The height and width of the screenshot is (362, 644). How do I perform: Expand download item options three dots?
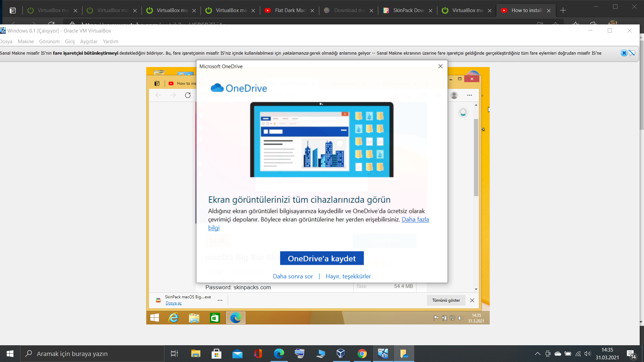(220, 300)
